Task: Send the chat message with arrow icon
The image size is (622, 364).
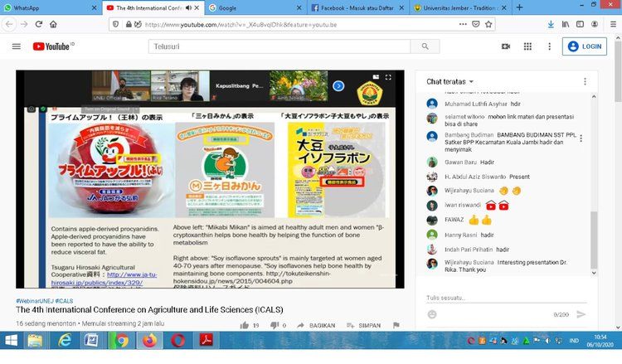Action: (x=581, y=314)
